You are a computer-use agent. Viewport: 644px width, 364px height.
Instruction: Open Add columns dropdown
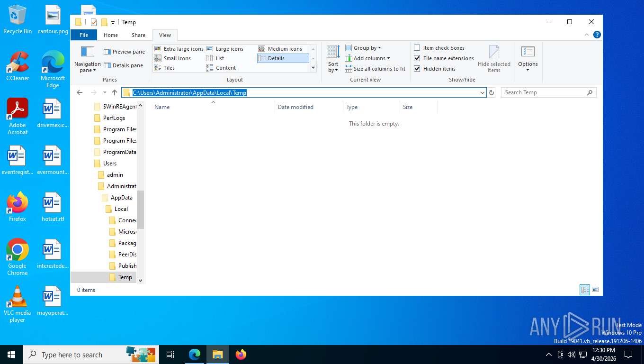coord(367,58)
